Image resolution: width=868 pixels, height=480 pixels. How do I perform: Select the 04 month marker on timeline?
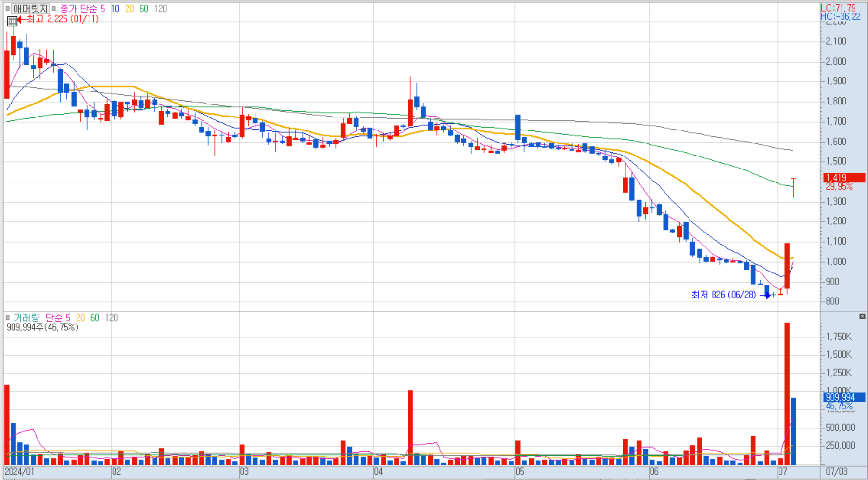pyautogui.click(x=379, y=471)
